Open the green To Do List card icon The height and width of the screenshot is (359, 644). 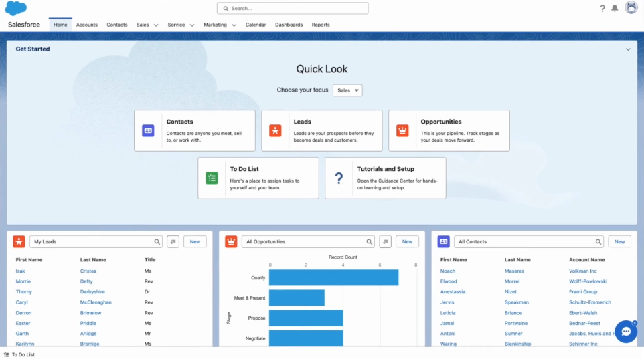tap(212, 178)
